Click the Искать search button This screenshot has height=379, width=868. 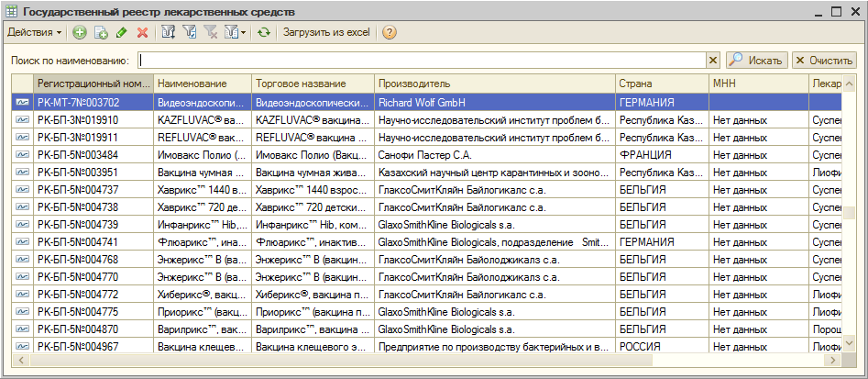[x=756, y=60]
